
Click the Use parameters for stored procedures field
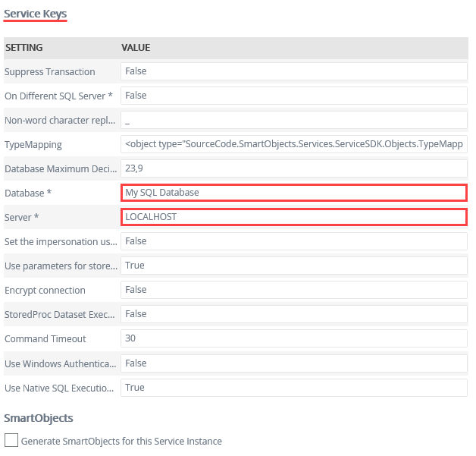click(293, 266)
